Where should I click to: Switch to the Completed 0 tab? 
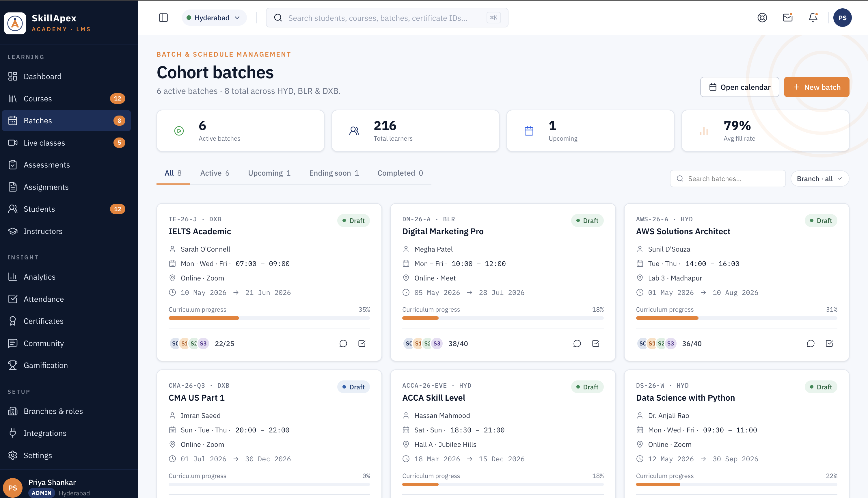(400, 173)
